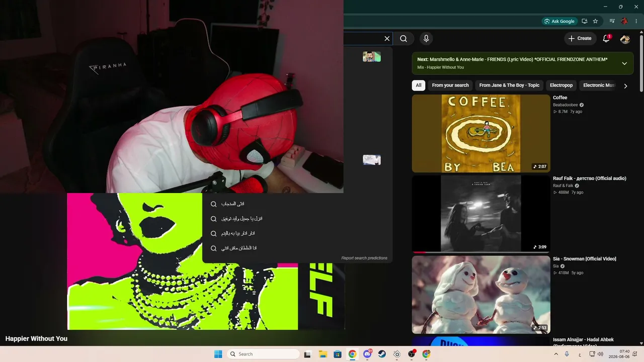Screen dimensions: 644x362
Task: Open Discord from the taskbar
Action: point(367,354)
